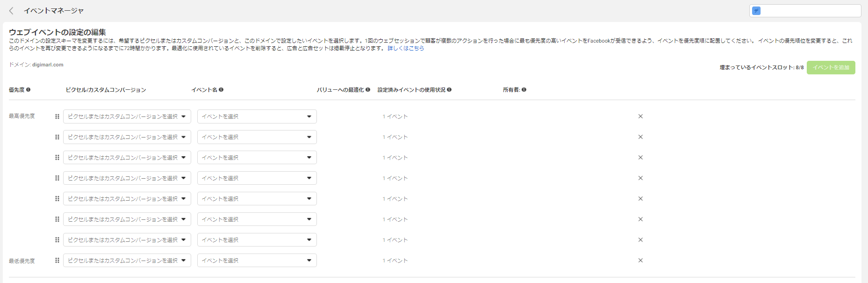Screen dimensions: 868x283
Task: Click 1 イベント link in 最低優先度 row
Action: point(395,261)
